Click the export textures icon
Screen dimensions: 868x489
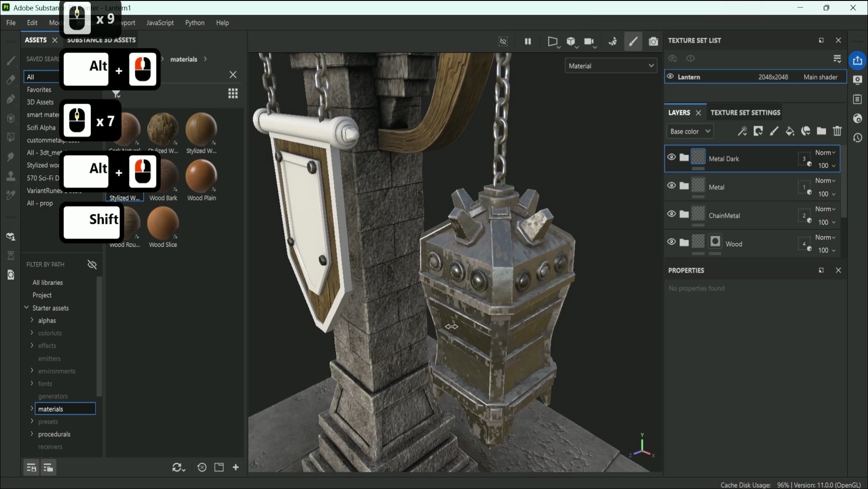click(858, 61)
